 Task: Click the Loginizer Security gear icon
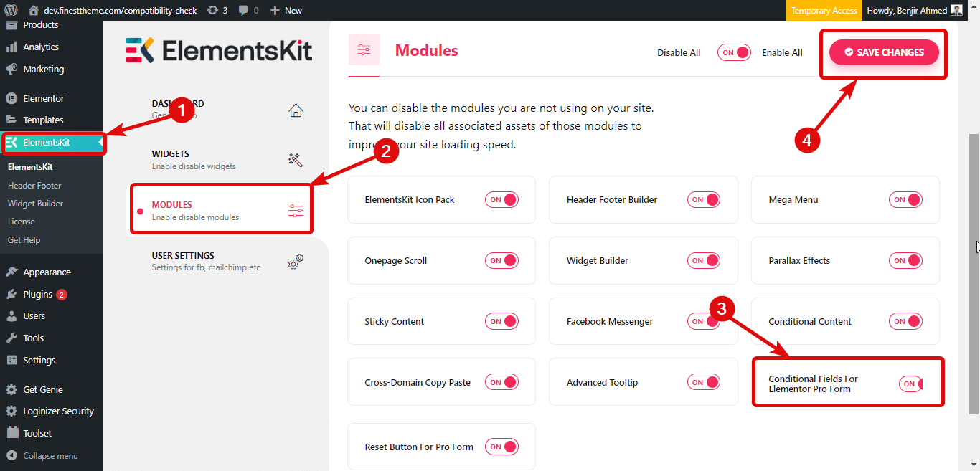(x=11, y=411)
